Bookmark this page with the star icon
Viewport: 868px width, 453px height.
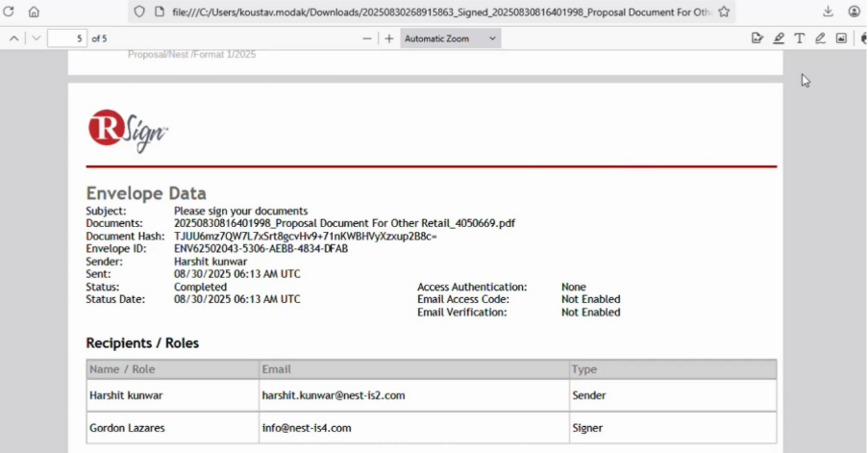point(724,12)
